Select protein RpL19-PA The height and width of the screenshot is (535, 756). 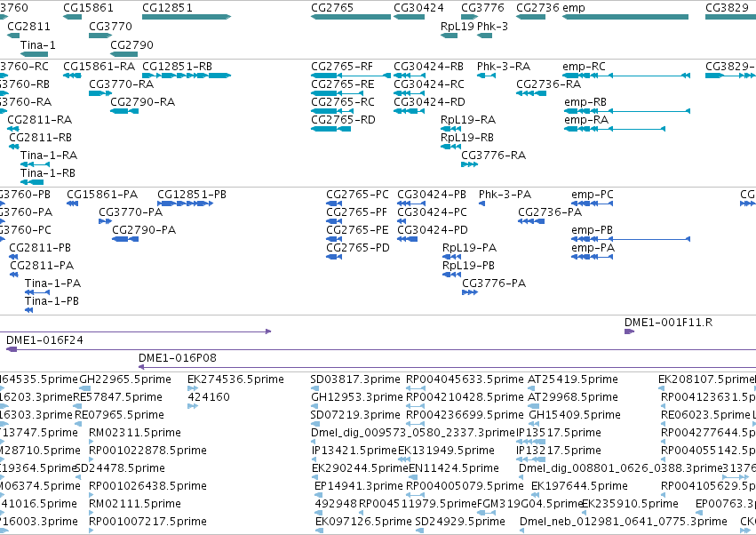[469, 247]
